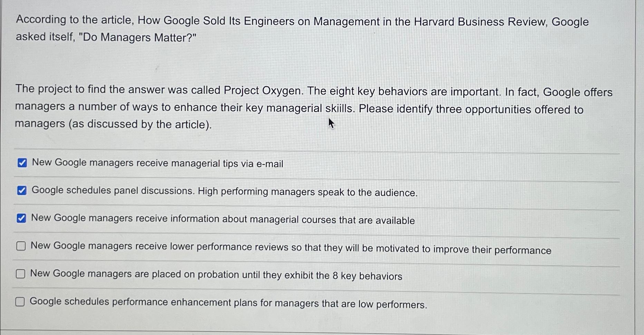Select the probation answer text
The height and width of the screenshot is (335, 644).
click(216, 275)
